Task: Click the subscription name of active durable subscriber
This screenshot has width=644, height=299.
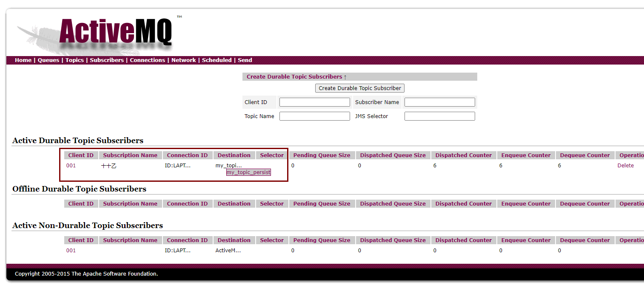Action: coord(108,166)
